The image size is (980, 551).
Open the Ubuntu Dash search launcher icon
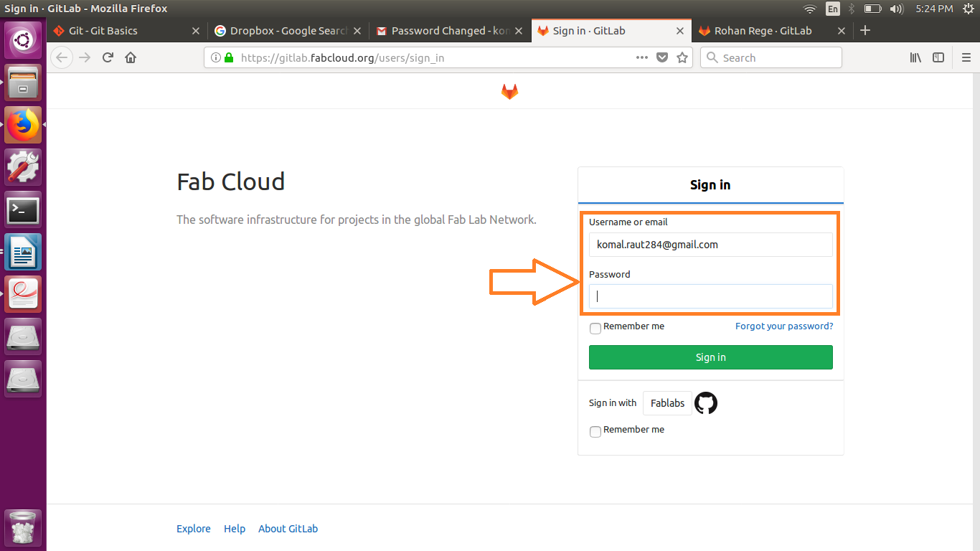(24, 40)
